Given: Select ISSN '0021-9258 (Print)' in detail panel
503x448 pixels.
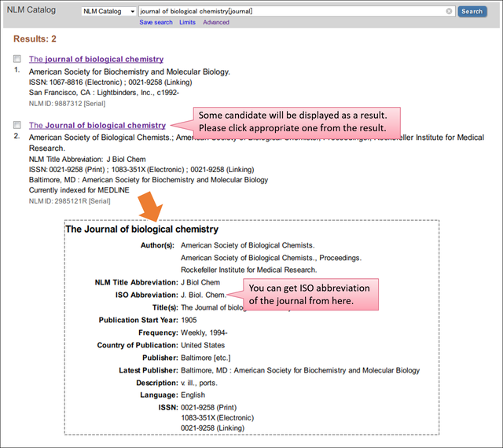Looking at the screenshot, I should (x=209, y=408).
